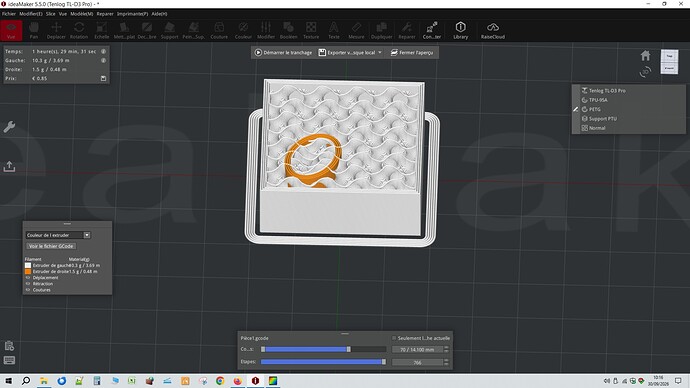Image resolution: width=690 pixels, height=388 pixels.
Task: Open the Library
Action: tap(460, 30)
